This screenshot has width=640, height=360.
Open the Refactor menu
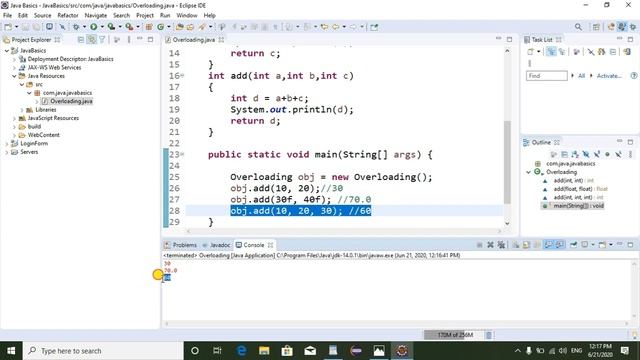tap(68, 16)
